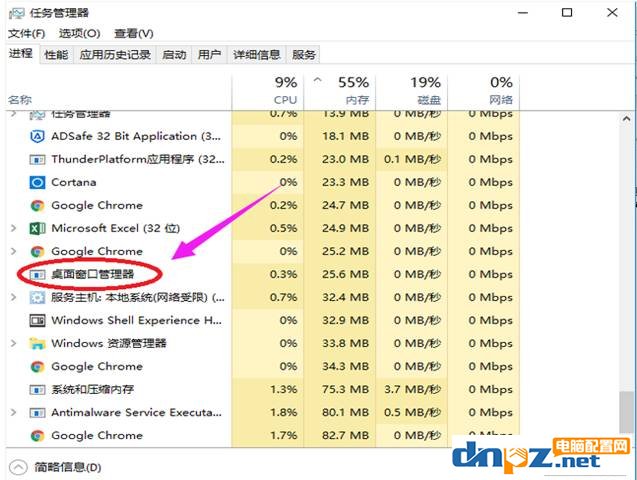Click the 任务管理器 title bar icon

coord(17,13)
